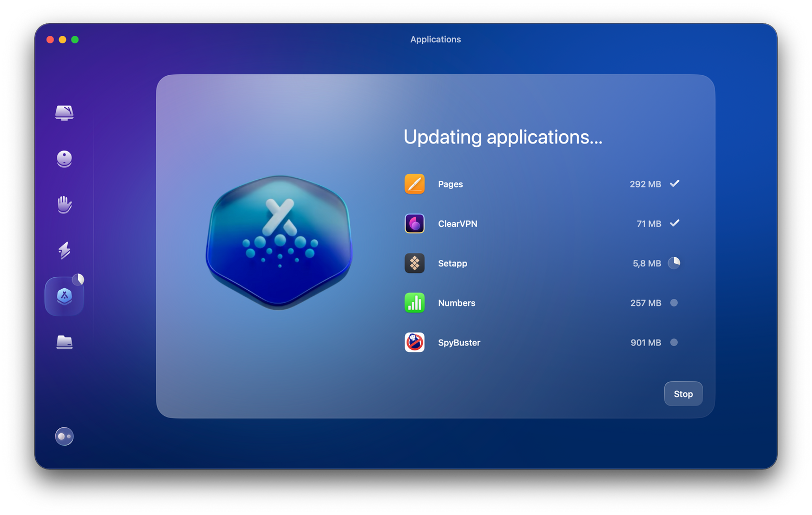Select the Applications hexagon icon in sidebar
The image size is (812, 515).
coord(64,296)
